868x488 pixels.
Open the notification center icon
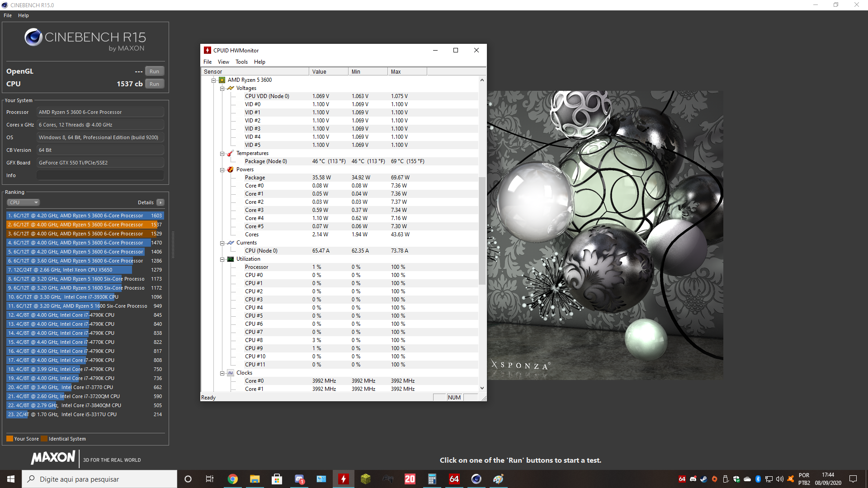pos(853,479)
